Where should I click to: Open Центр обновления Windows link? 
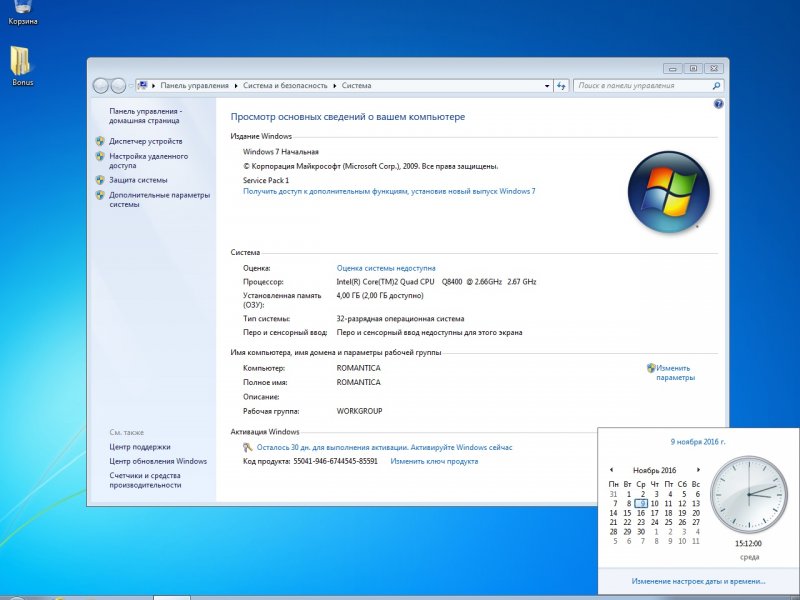[158, 461]
